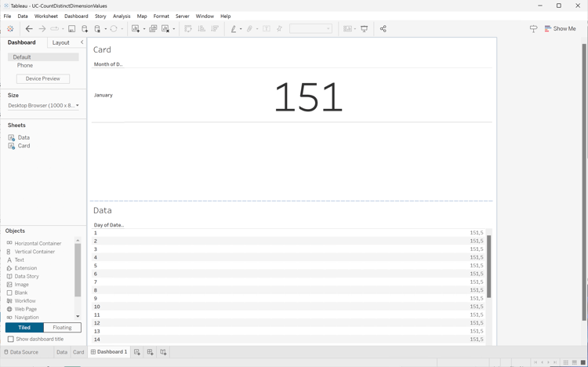Click the Clear Sheet icon
The width and height of the screenshot is (588, 367).
click(165, 29)
